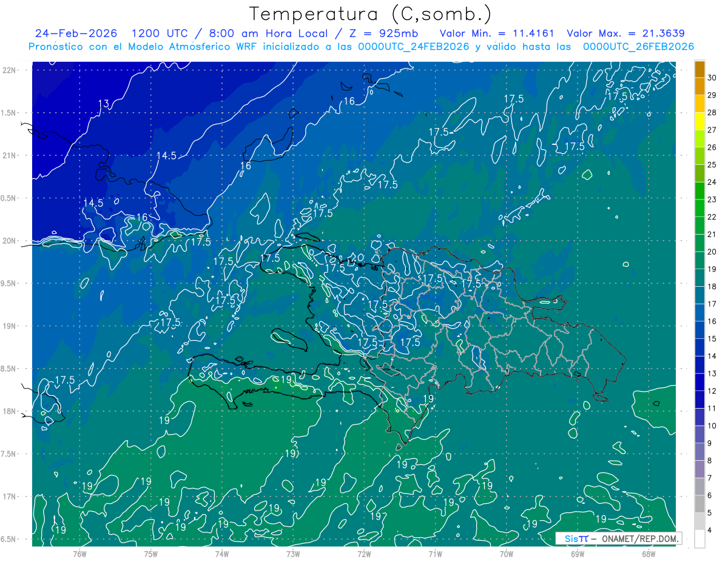Click 'Valor Min. = 11.4161' value
This screenshot has width=728, height=562.
click(x=498, y=33)
